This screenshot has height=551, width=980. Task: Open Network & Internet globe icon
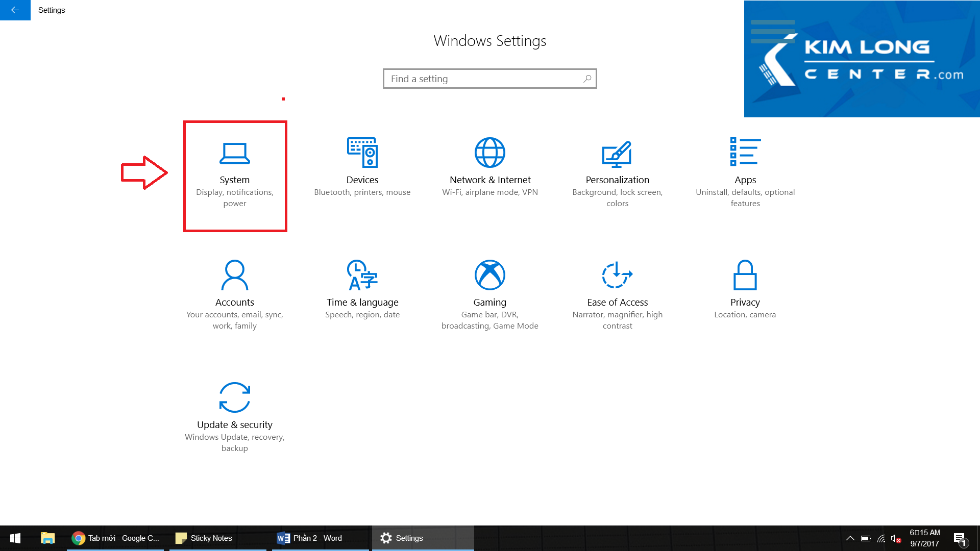[490, 152]
